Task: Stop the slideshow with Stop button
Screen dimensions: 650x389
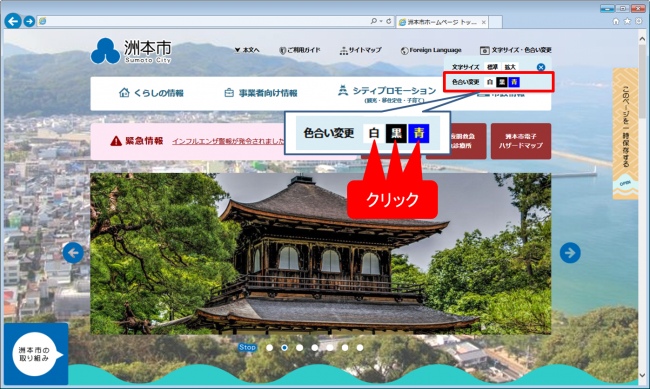Action: (247, 348)
